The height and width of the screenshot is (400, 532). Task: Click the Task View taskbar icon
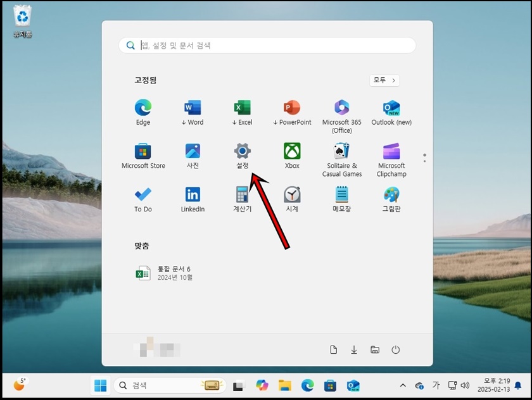(x=239, y=385)
